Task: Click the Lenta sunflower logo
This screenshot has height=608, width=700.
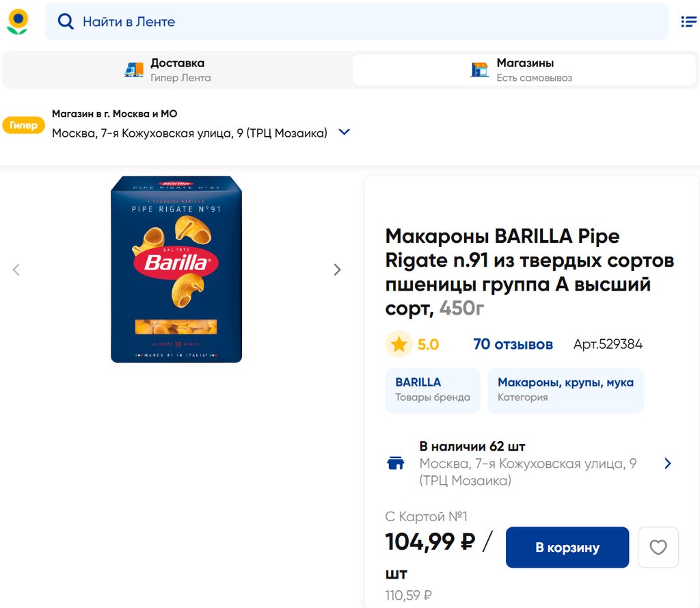Action: point(17,21)
